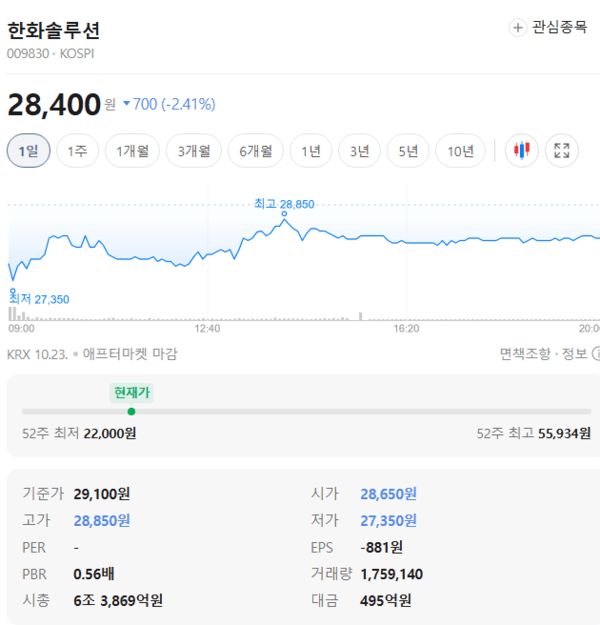The height and width of the screenshot is (625, 600).
Task: Click the PBR 0.56배 value
Action: pos(94,574)
